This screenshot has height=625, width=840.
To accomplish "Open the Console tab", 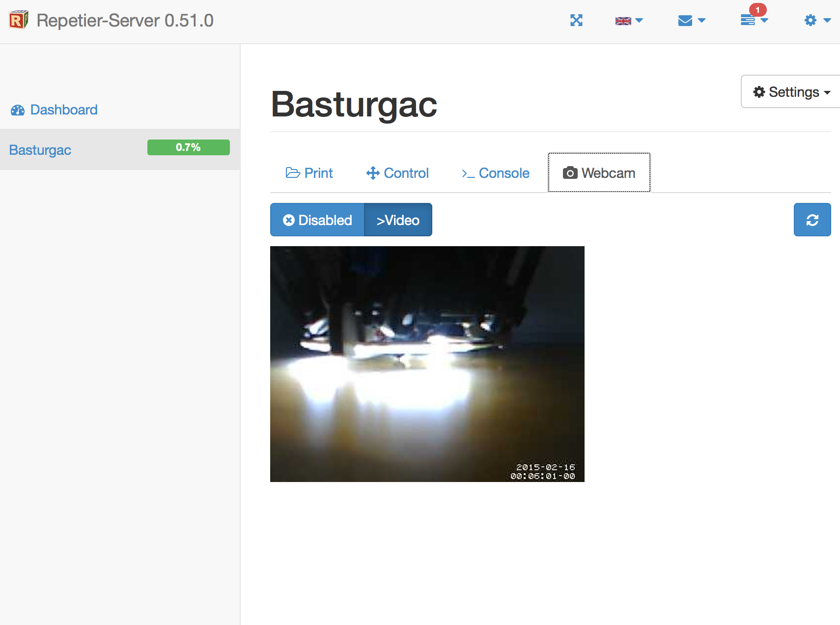I will pyautogui.click(x=495, y=173).
